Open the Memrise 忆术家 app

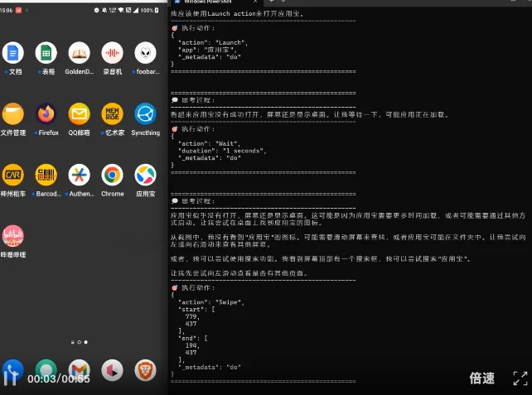[x=112, y=114]
